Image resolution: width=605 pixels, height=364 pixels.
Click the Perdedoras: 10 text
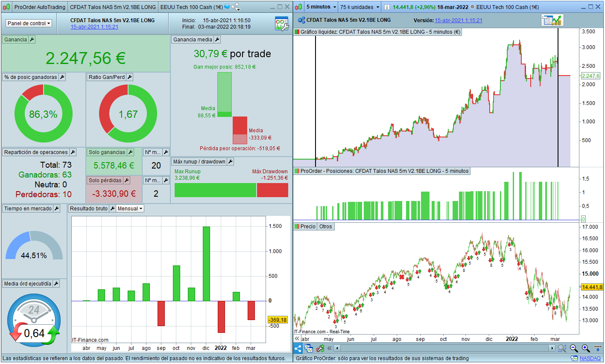44,195
